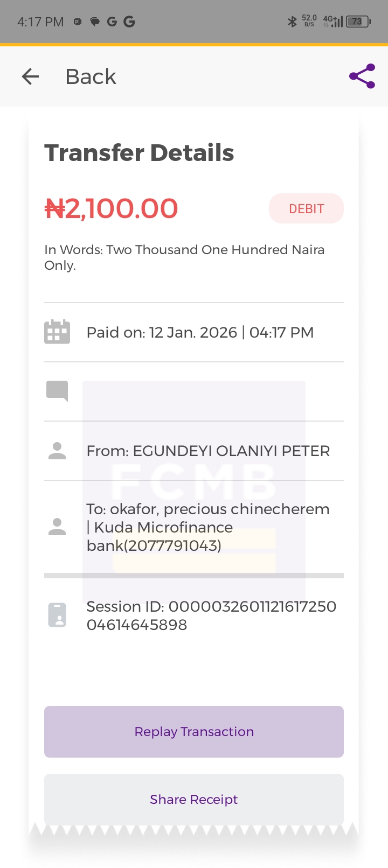
Task: Tap the Transfer Details heading
Action: pyautogui.click(x=139, y=153)
